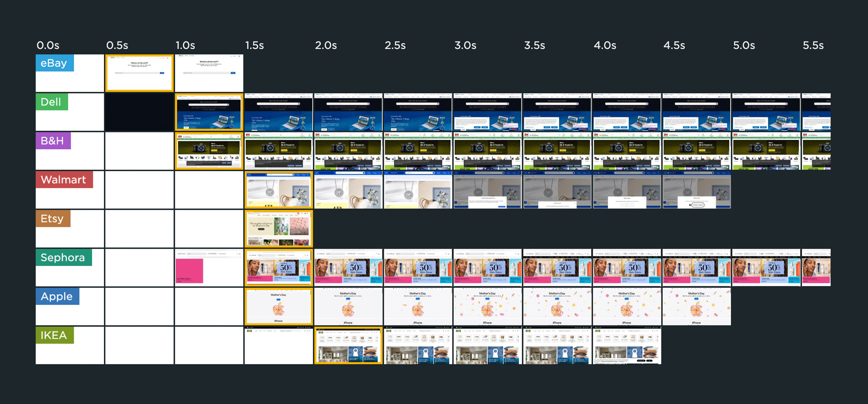Image resolution: width=868 pixels, height=404 pixels.
Task: Jump to the 3.0s time marker
Action: [x=465, y=45]
